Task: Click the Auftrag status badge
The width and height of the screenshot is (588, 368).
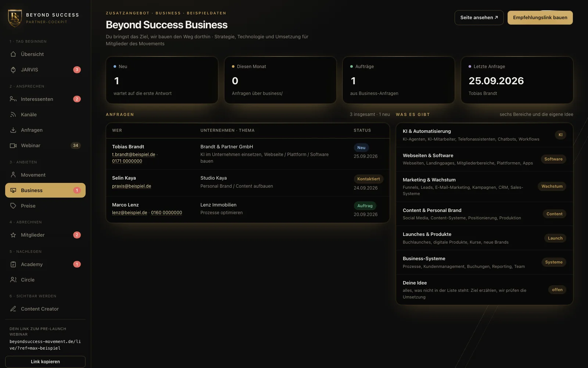Action: 365,206
